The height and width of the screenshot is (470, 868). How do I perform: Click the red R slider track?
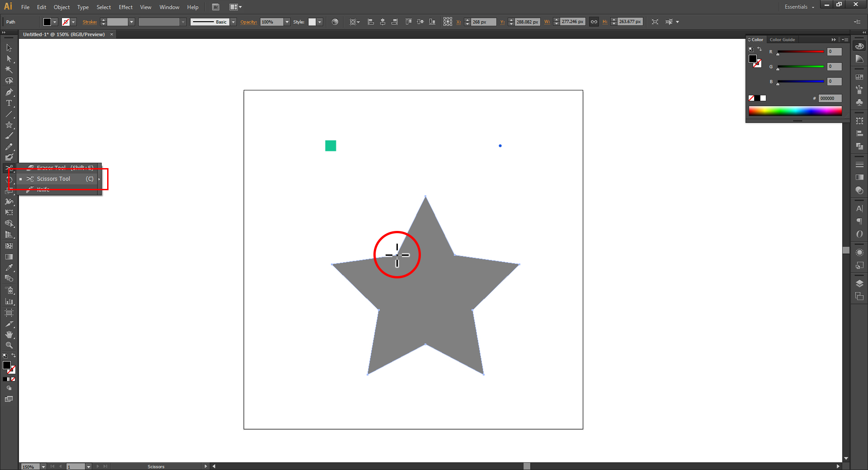[x=800, y=52]
